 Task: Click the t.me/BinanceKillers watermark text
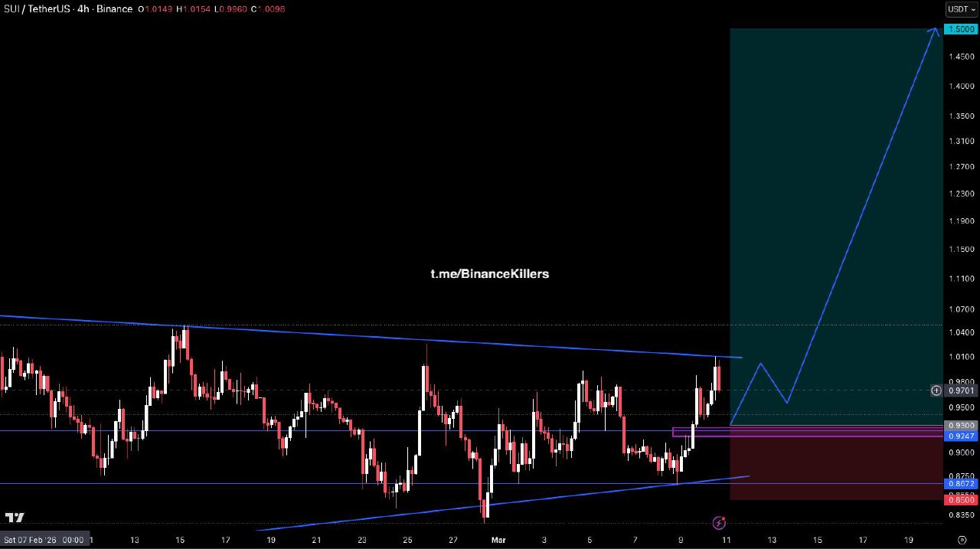click(x=489, y=273)
